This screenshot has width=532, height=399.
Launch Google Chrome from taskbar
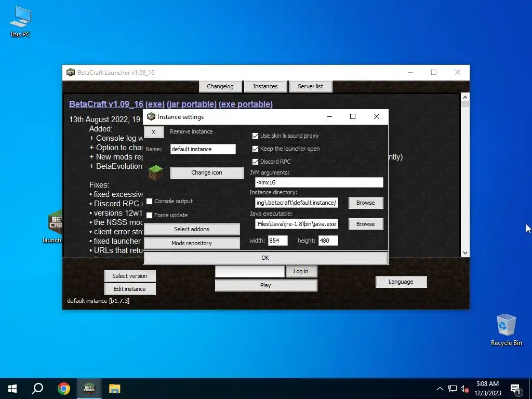point(63,389)
